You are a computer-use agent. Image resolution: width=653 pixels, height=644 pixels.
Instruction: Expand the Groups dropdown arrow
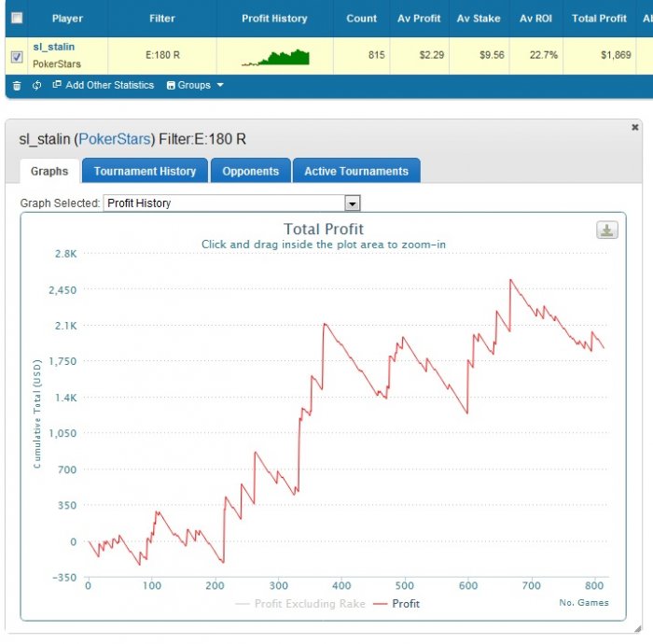click(220, 85)
